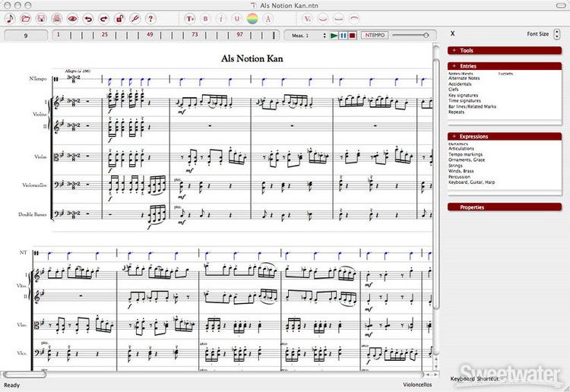Toggle the eye view icon

pyautogui.click(x=73, y=18)
